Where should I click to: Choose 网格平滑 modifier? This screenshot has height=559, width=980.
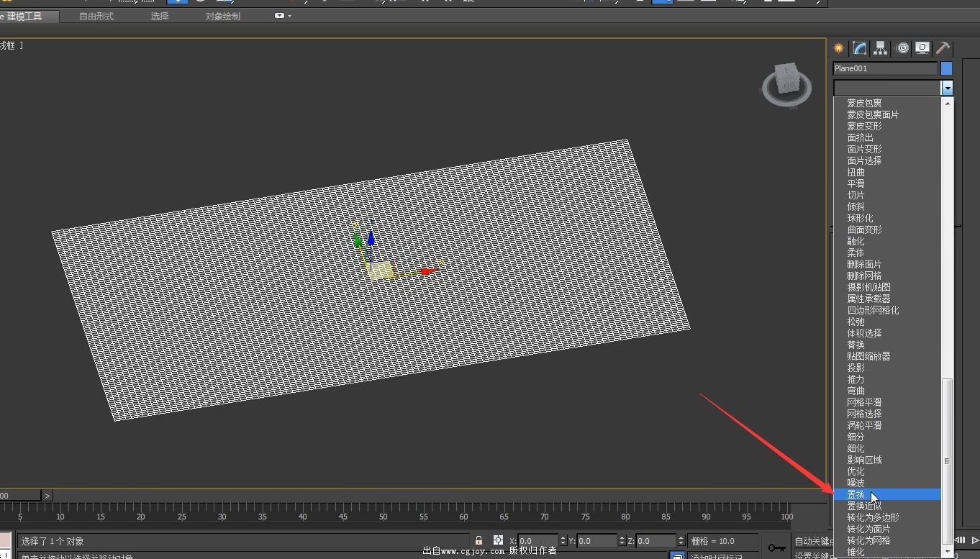(x=888, y=402)
